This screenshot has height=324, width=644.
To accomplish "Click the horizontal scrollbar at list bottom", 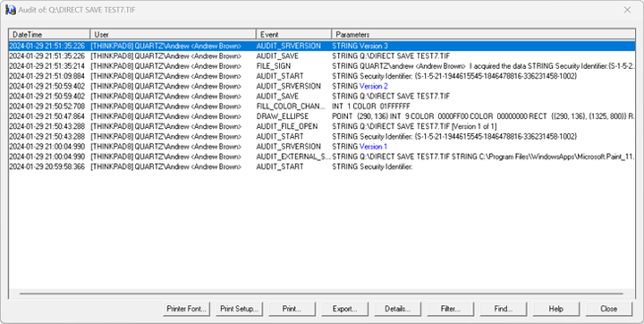I will coord(321,294).
